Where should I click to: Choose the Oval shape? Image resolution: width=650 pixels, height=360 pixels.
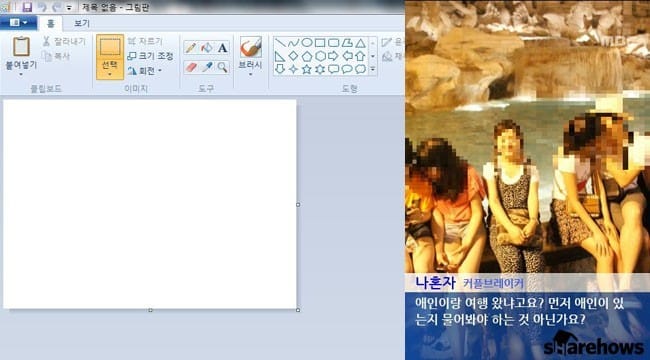(307, 43)
